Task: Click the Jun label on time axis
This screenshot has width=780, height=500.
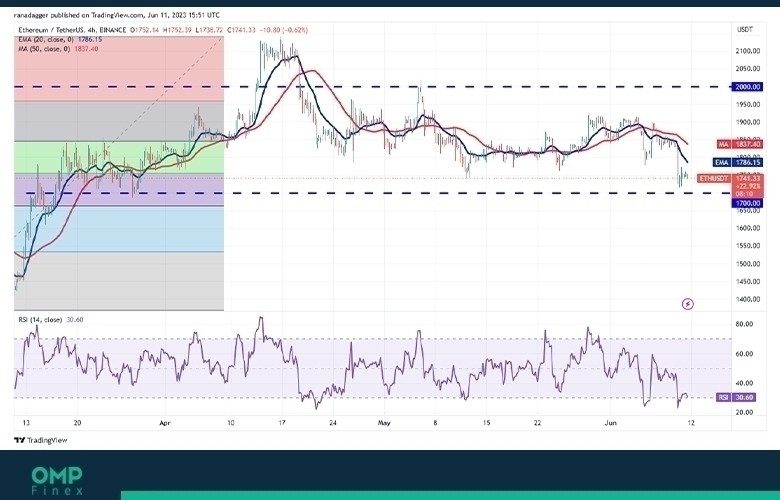Action: [x=610, y=423]
